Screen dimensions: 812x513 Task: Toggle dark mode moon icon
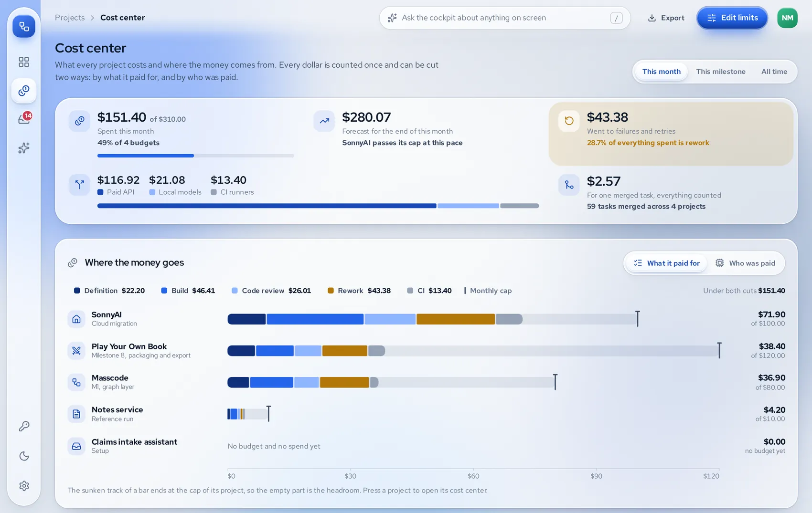24,456
